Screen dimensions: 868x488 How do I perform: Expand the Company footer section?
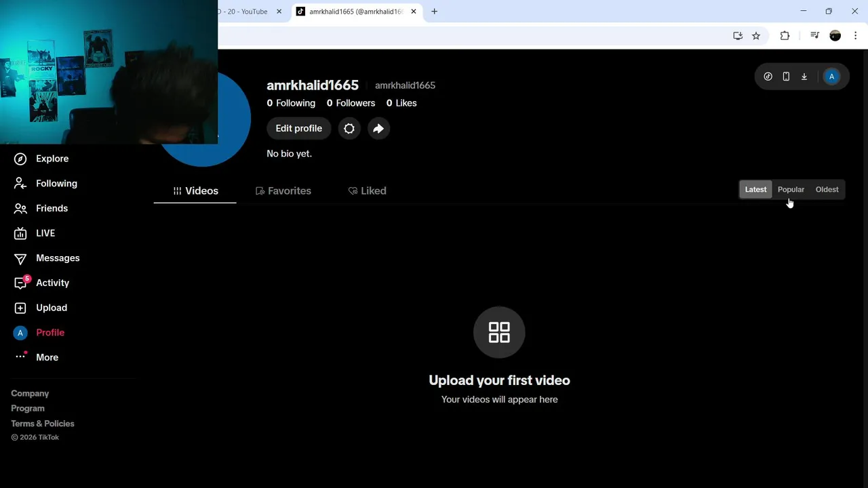30,394
